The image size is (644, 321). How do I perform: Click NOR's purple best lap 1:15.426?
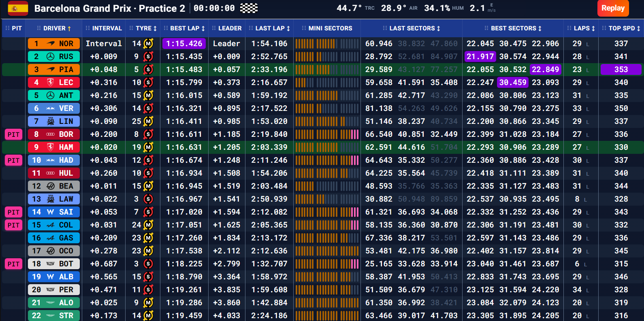point(184,43)
